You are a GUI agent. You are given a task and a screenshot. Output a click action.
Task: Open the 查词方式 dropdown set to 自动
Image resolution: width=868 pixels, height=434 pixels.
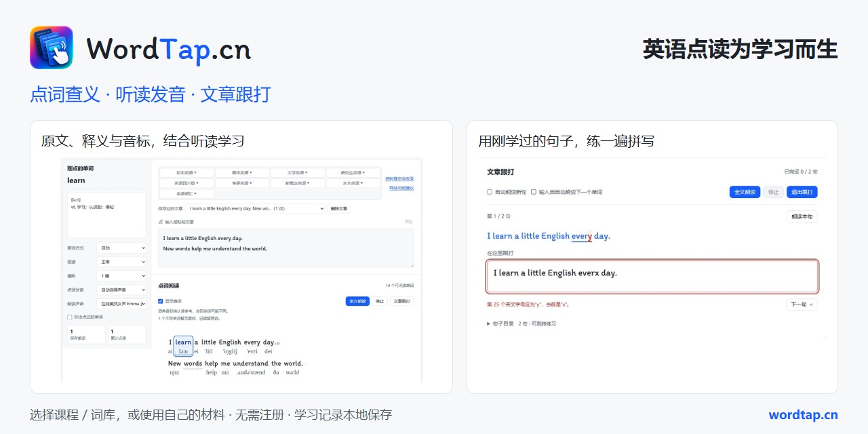point(121,248)
